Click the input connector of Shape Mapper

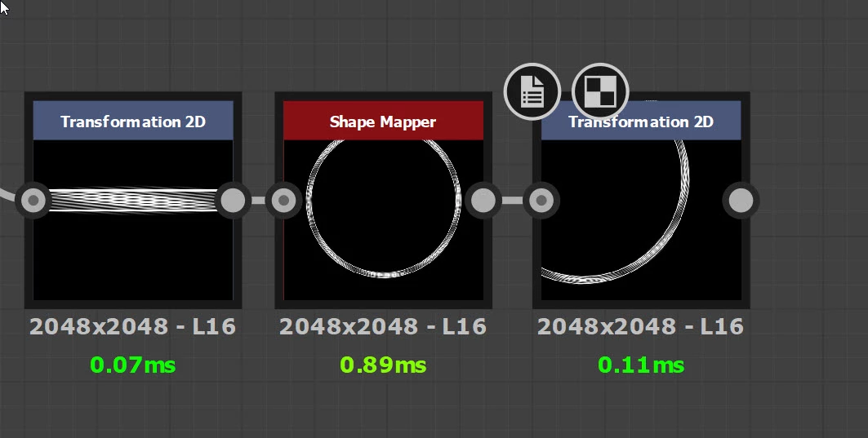(283, 200)
